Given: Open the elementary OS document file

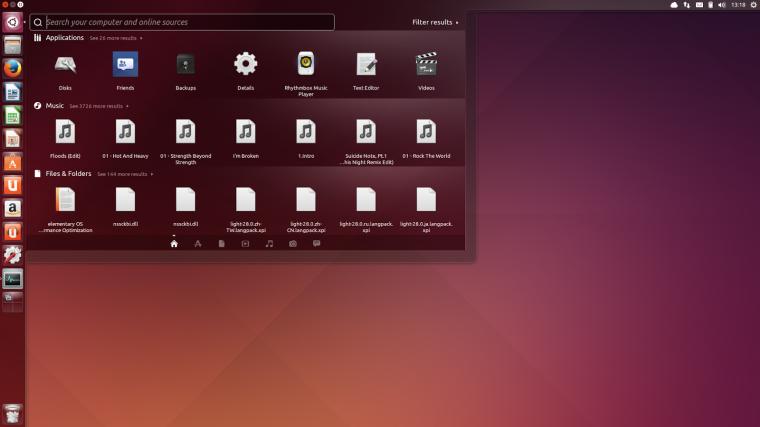Looking at the screenshot, I should click(65, 209).
